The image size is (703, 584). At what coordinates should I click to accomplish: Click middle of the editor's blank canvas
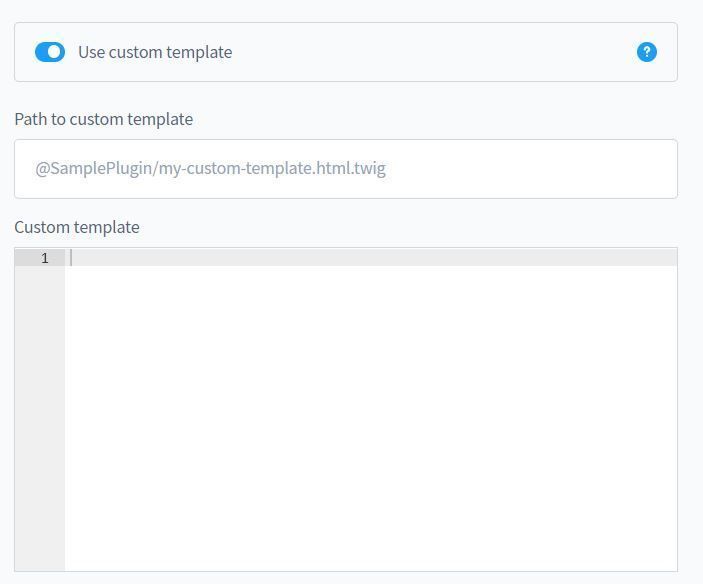click(371, 417)
